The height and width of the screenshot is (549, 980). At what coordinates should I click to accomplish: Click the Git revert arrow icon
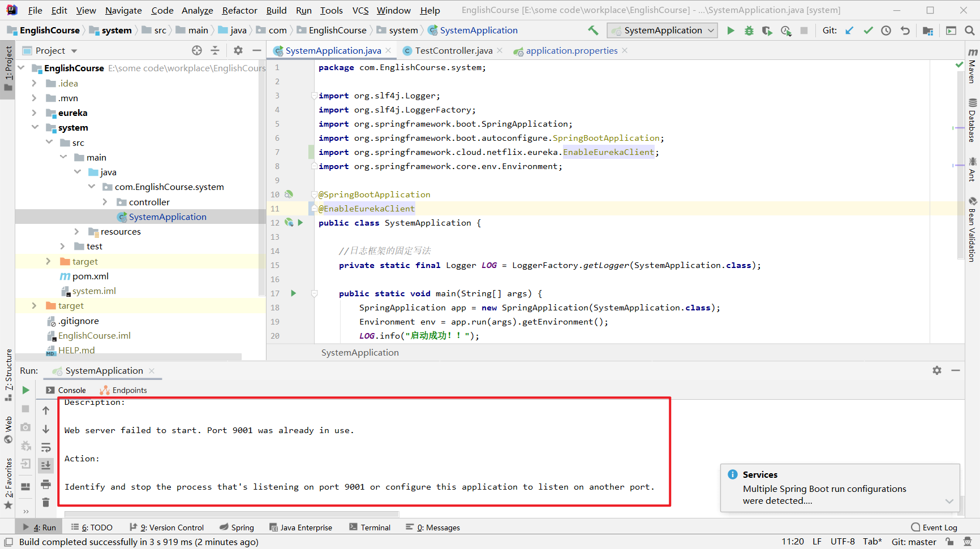tap(905, 31)
